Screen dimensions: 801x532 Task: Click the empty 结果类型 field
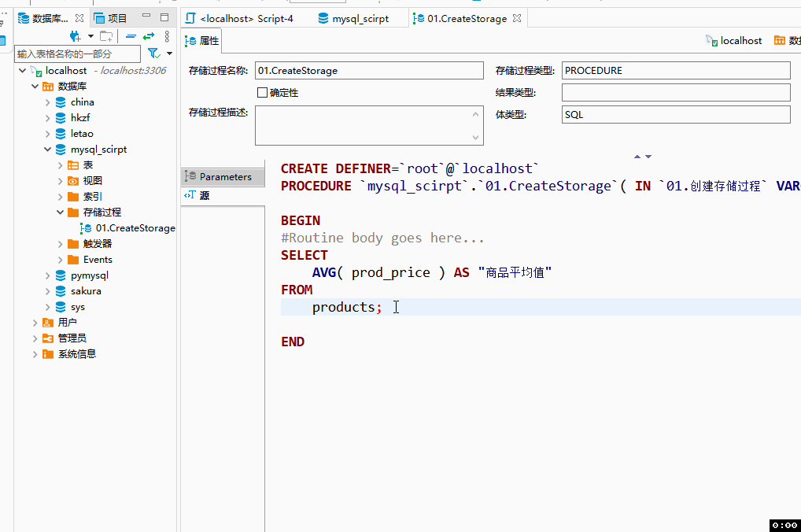[x=676, y=93]
